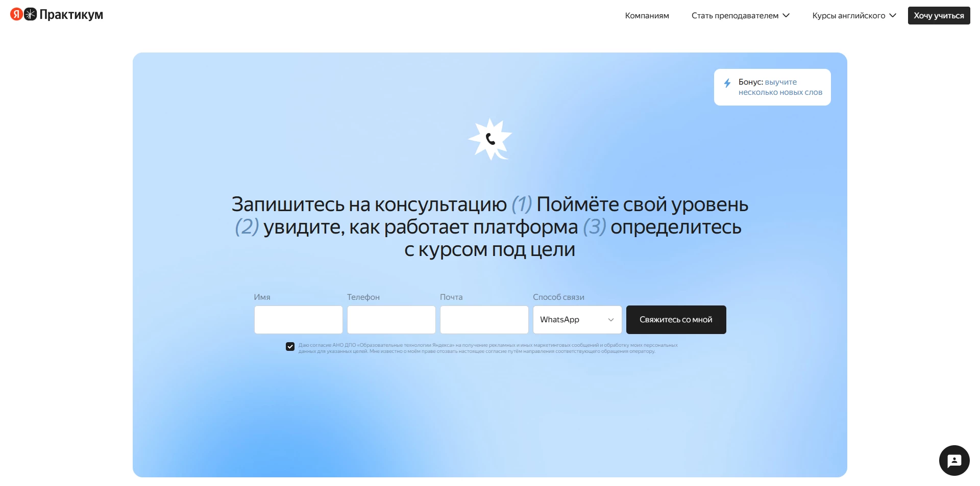The height and width of the screenshot is (486, 980).
Task: Click the bonus card in the top right
Action: click(x=772, y=87)
